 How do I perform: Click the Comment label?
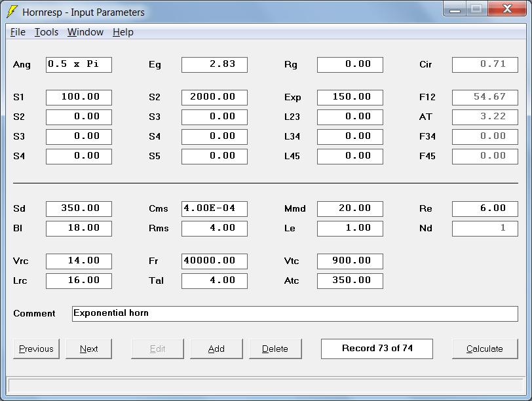pos(34,313)
